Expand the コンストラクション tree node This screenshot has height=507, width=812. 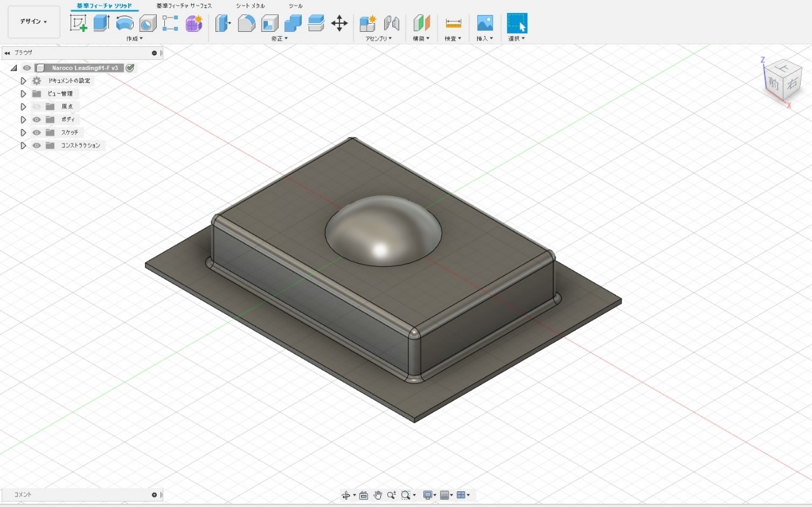coord(23,145)
